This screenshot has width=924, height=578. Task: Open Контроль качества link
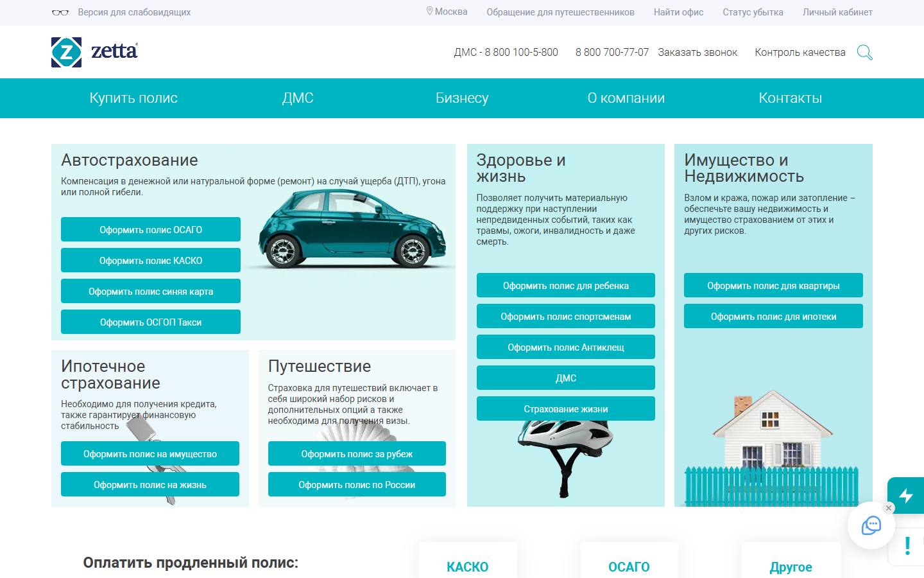800,53
